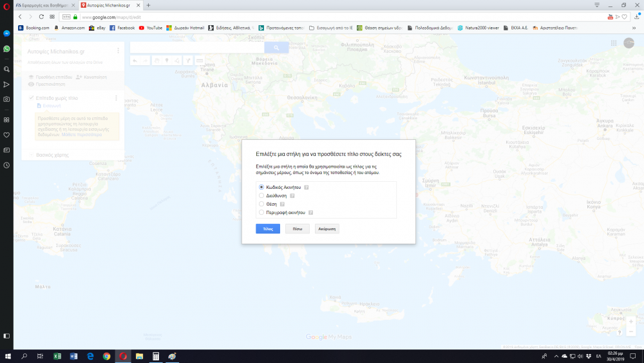Cancel the dialog with 'Ακύρωση'
This screenshot has height=363, width=644.
327,229
